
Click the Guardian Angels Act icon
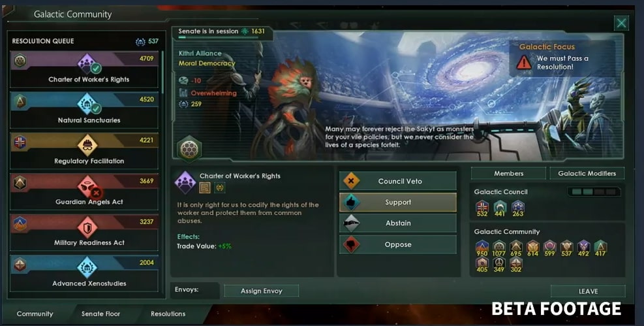click(87, 186)
